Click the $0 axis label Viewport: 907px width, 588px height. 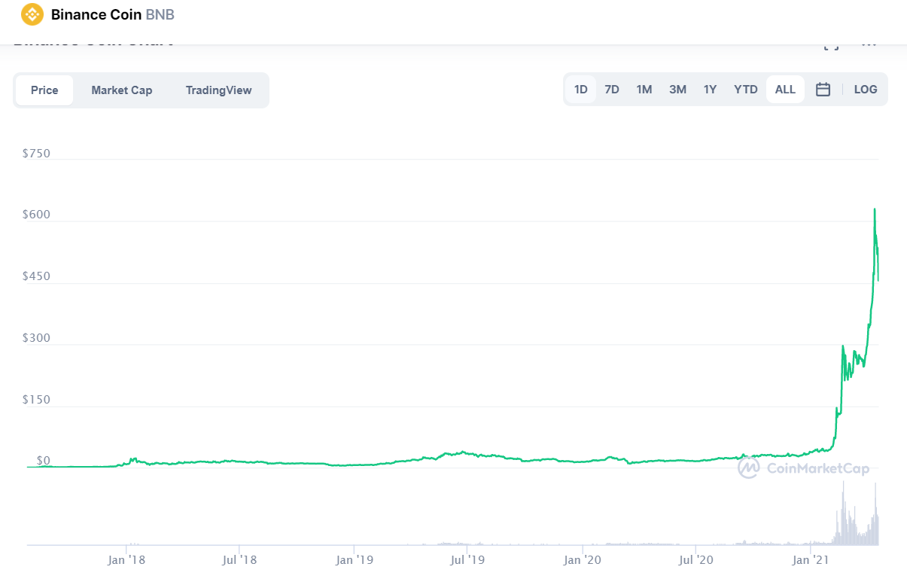point(44,461)
